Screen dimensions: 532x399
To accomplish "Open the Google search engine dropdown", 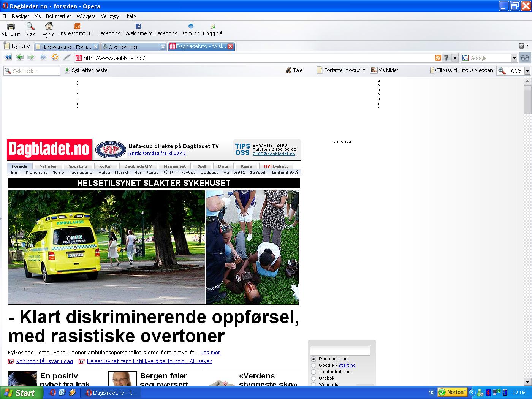I will pyautogui.click(x=514, y=58).
